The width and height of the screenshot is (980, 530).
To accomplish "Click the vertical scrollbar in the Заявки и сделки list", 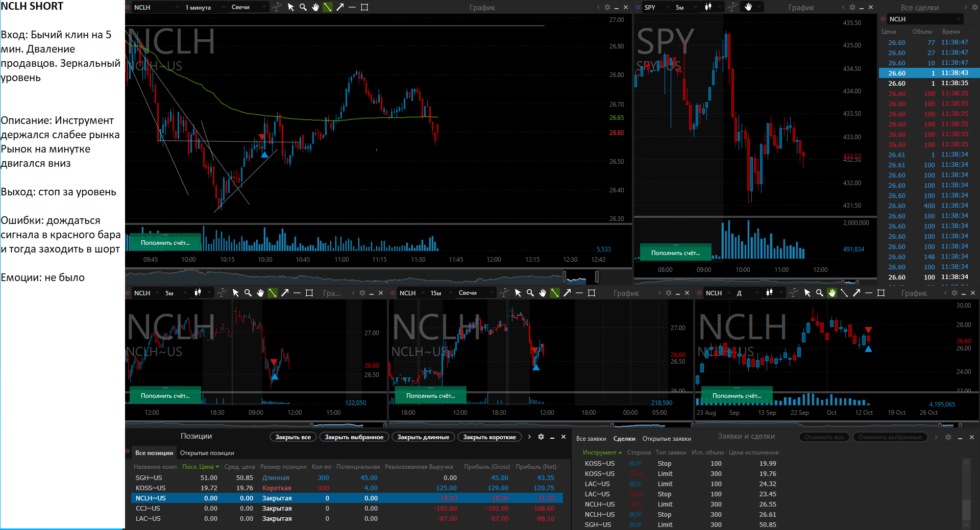I will click(966, 493).
